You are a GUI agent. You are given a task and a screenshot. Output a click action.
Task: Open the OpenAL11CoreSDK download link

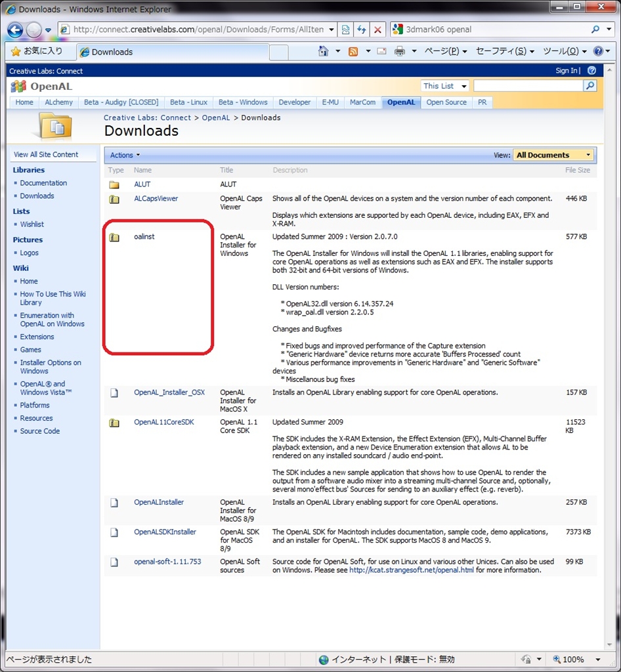tap(164, 422)
